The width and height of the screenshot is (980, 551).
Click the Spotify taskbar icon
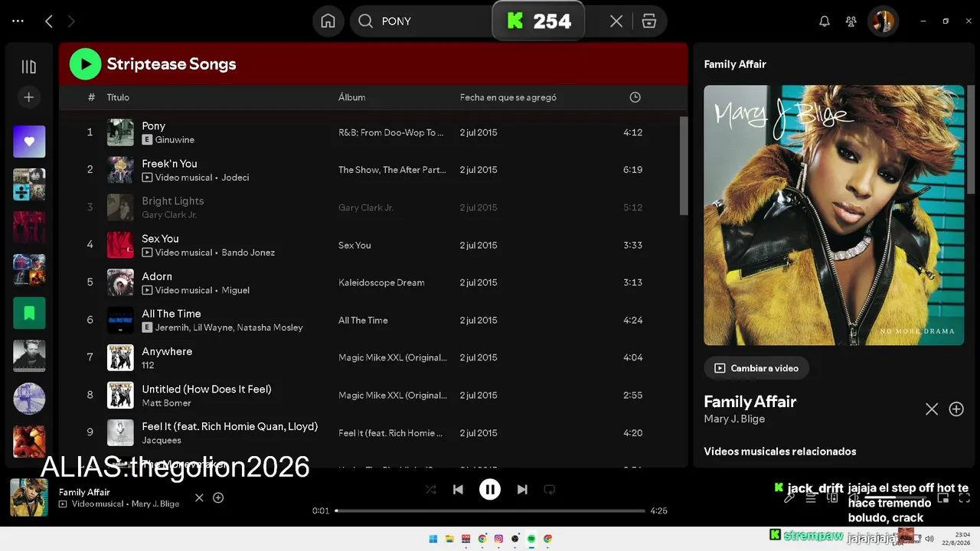[x=531, y=539]
